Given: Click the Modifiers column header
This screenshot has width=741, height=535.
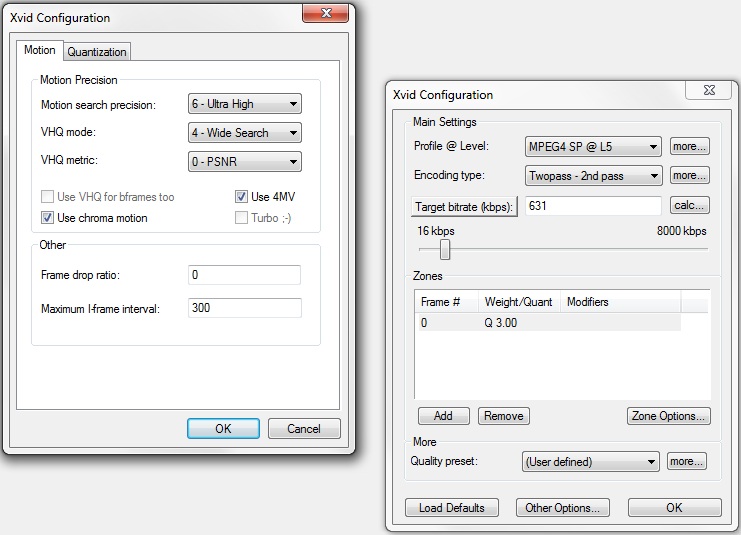Looking at the screenshot, I should [620, 302].
